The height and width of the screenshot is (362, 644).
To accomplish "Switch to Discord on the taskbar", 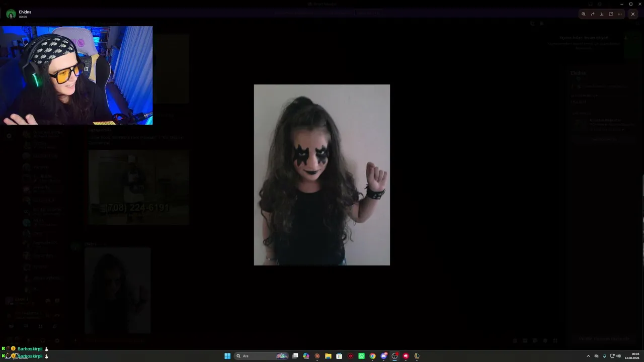I will [384, 356].
